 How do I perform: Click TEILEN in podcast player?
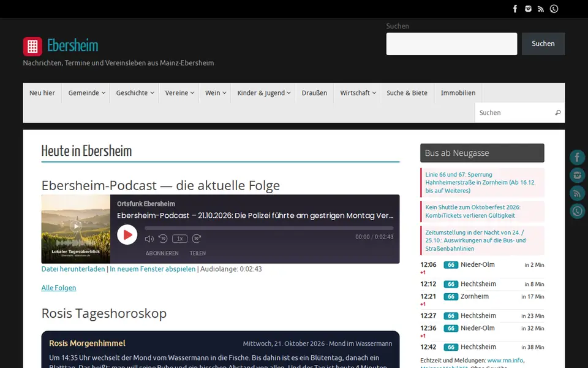coord(198,253)
